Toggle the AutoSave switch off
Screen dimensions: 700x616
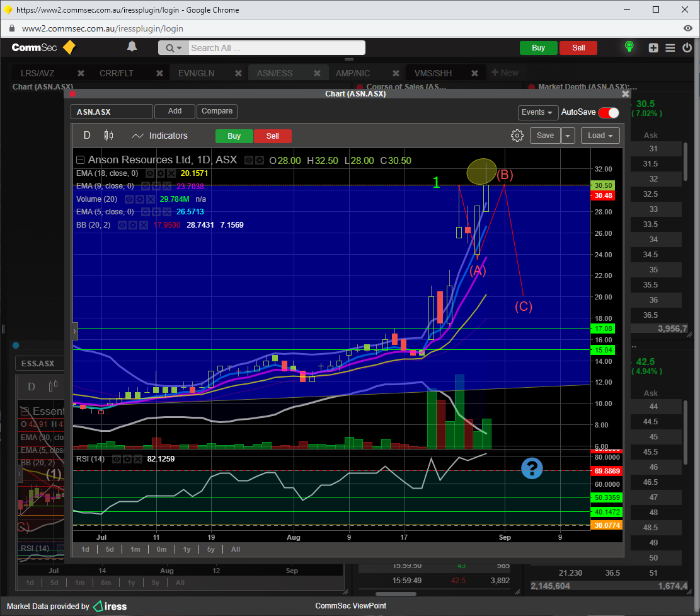(x=609, y=113)
